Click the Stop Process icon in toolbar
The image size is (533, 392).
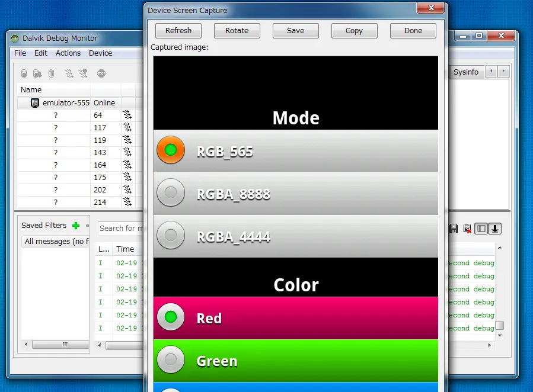coord(101,73)
